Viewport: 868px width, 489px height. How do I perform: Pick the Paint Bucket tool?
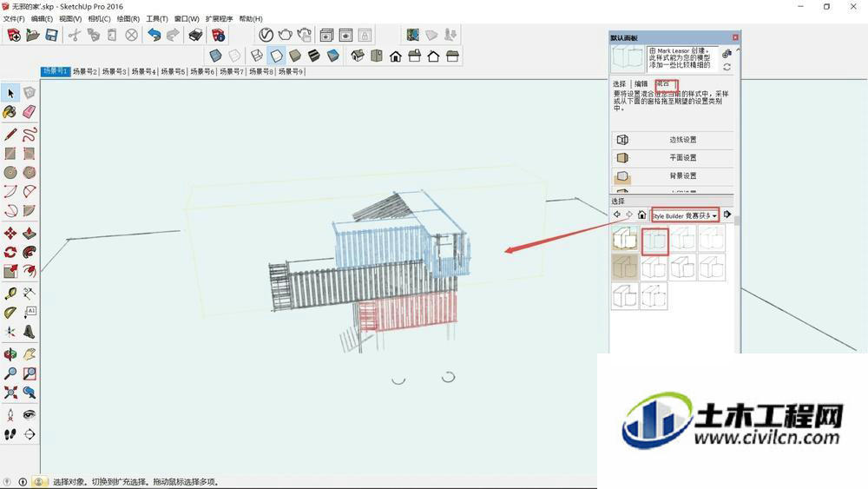point(10,112)
